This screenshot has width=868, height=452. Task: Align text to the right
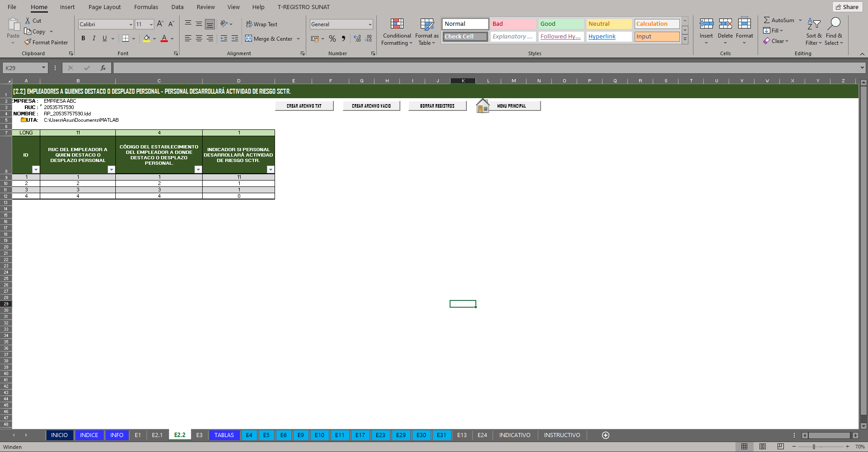pyautogui.click(x=210, y=38)
